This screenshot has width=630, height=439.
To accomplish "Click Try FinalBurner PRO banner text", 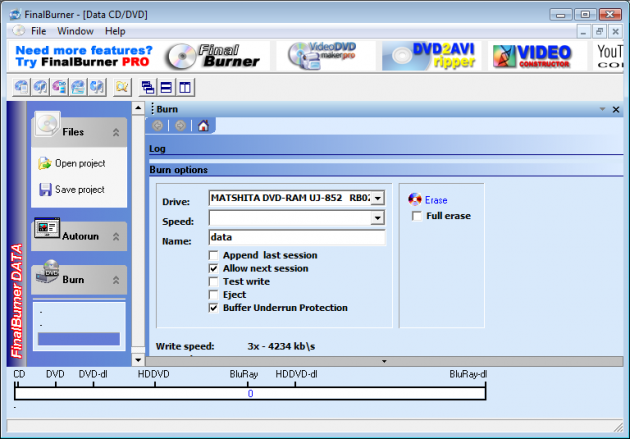I will tap(82, 62).
